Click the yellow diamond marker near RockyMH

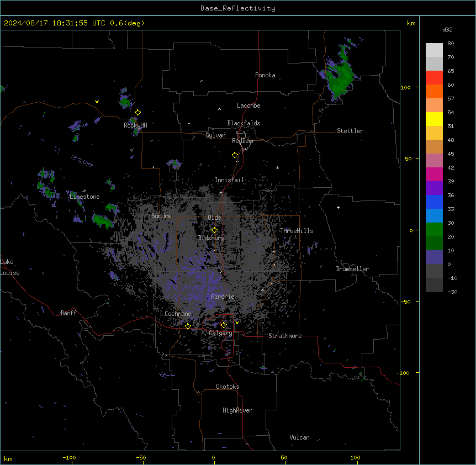(138, 113)
